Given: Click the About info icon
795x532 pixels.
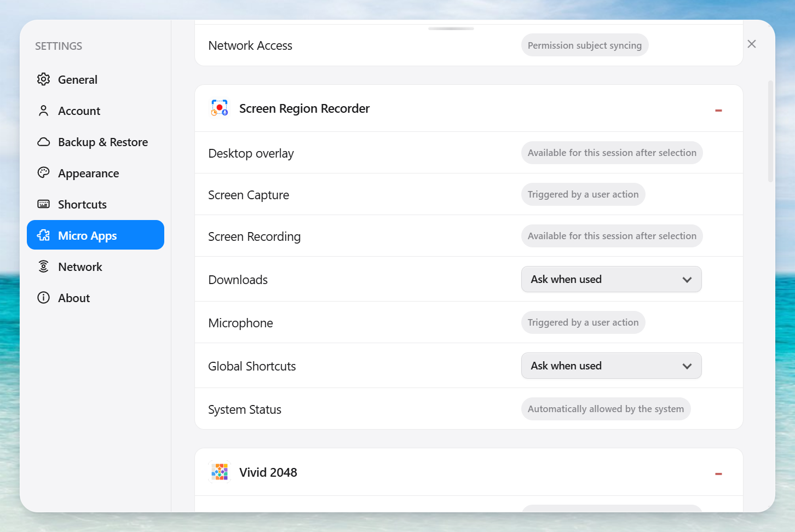Looking at the screenshot, I should pos(44,298).
